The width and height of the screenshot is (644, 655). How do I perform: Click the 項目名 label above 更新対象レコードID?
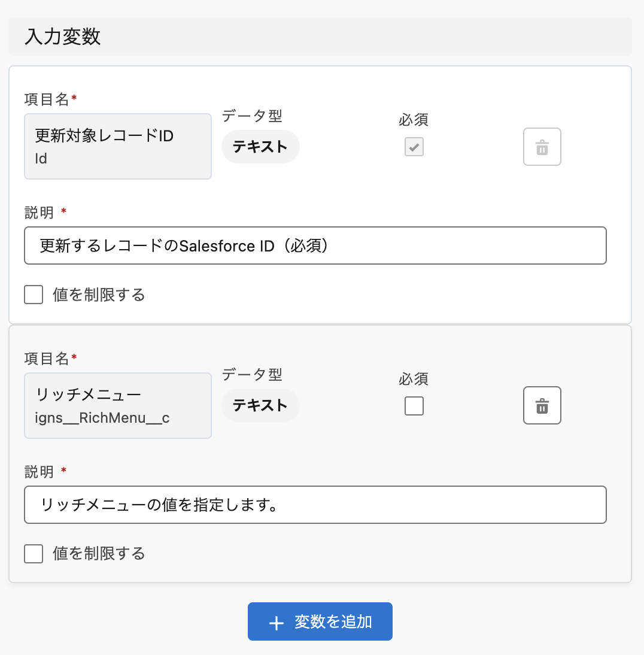[x=47, y=99]
